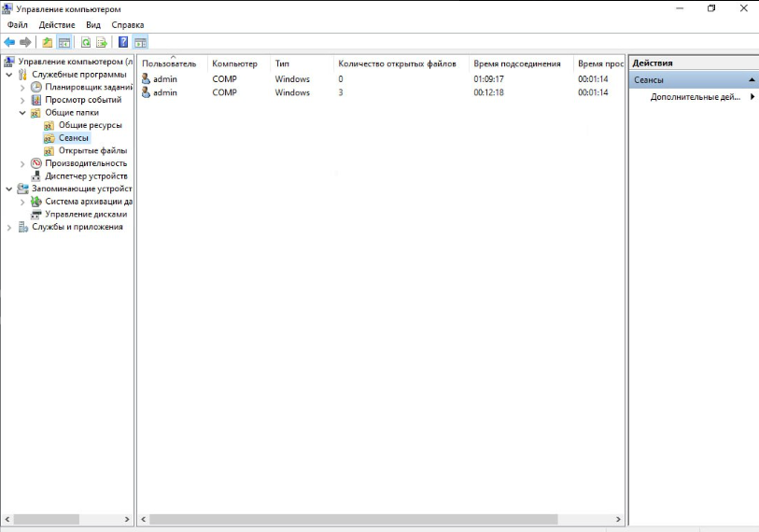Collapse the Сеансы actions section arrow
The width and height of the screenshot is (759, 532).
752,80
